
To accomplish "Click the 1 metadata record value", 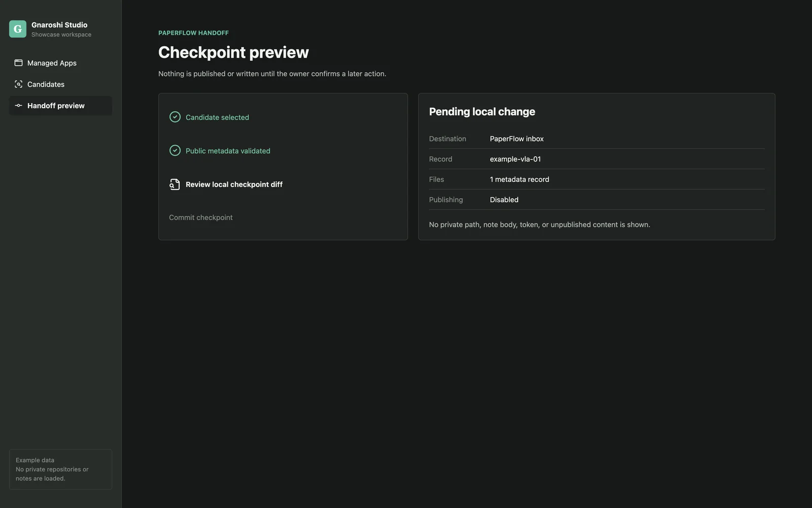I will pos(519,179).
